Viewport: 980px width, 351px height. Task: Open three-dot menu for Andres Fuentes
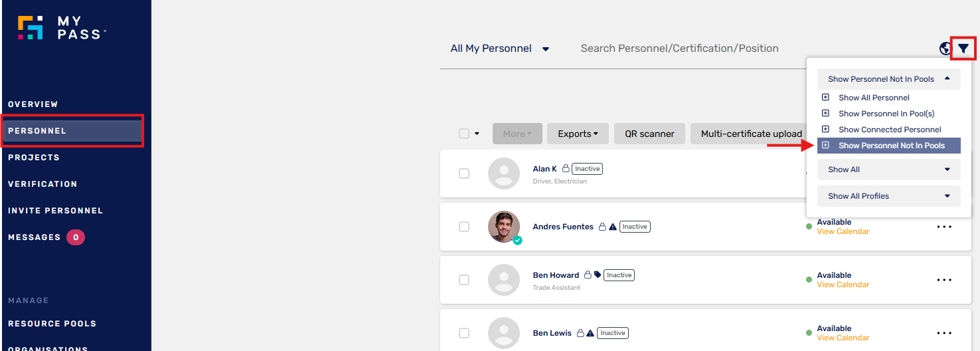coord(944,227)
